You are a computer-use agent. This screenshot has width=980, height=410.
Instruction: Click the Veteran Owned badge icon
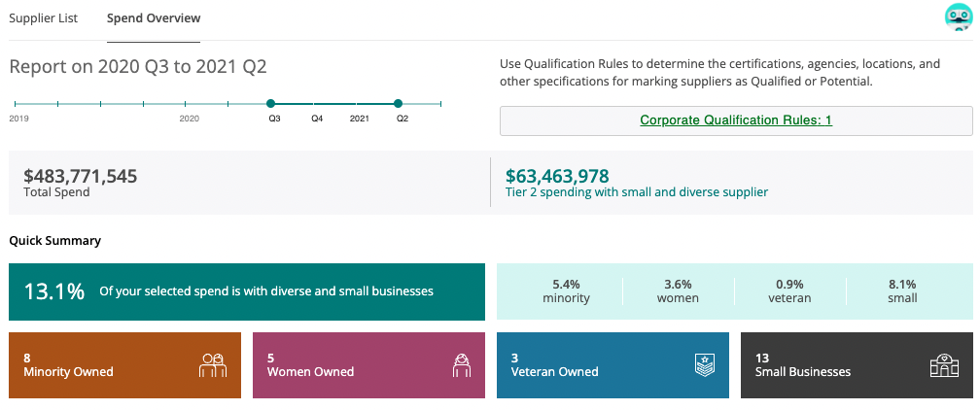tap(703, 364)
